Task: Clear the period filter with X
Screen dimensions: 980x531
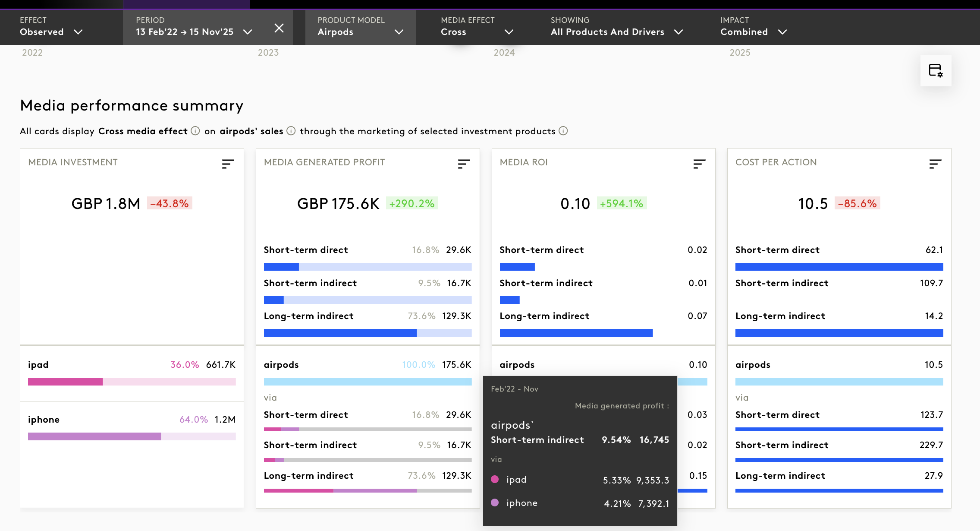Action: pyautogui.click(x=279, y=28)
